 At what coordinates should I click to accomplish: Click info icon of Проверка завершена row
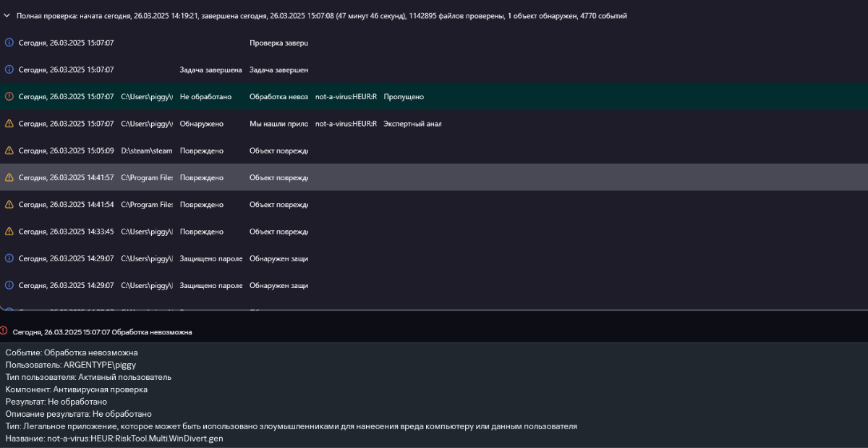coord(9,43)
